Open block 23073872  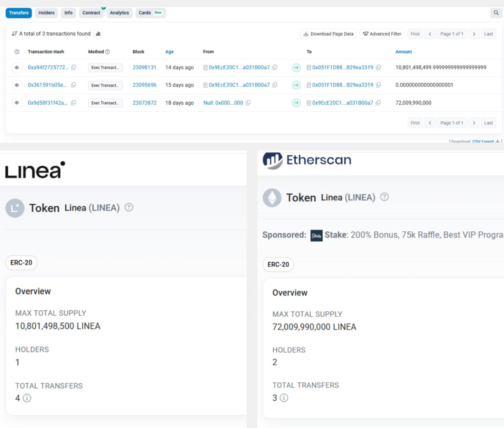point(145,102)
